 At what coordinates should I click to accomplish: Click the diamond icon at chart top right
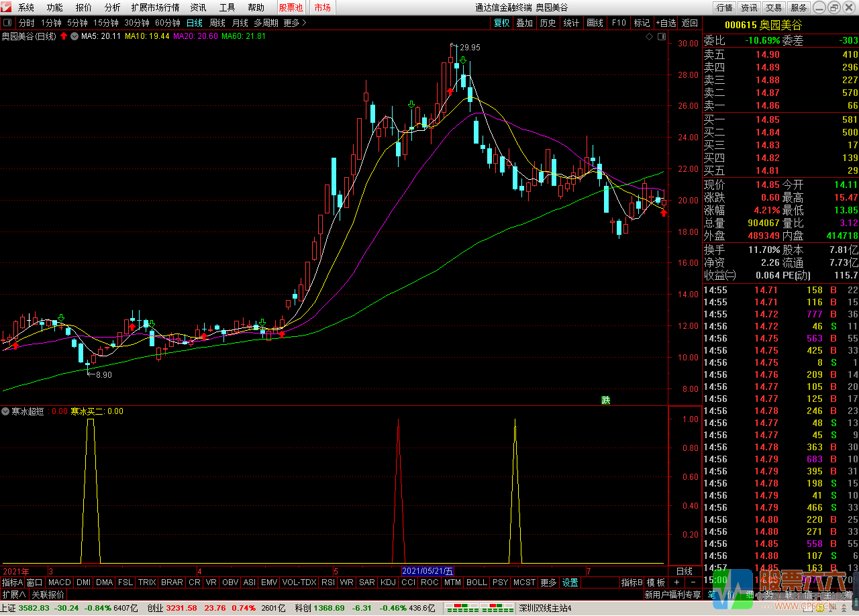pyautogui.click(x=649, y=36)
